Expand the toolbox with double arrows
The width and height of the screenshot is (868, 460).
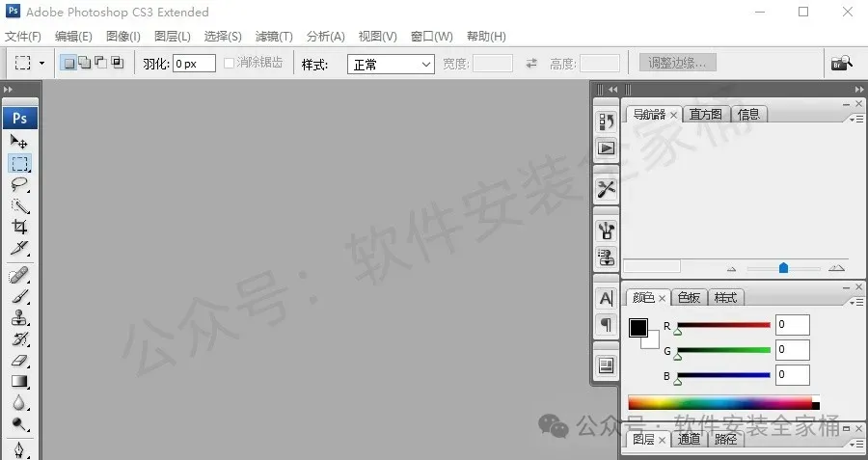point(8,89)
